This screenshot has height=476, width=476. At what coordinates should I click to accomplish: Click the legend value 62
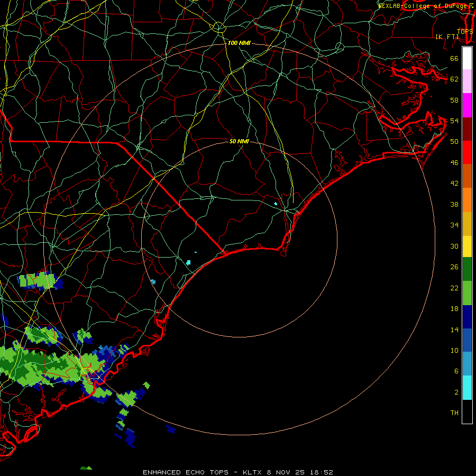coord(454,79)
